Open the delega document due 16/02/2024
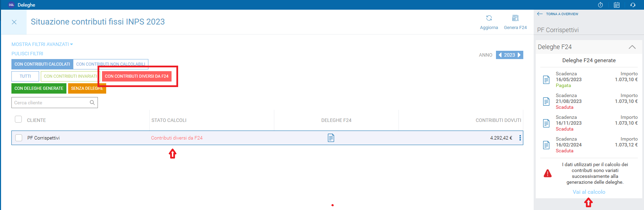Viewport: 644px width, 210px height. 546,145
